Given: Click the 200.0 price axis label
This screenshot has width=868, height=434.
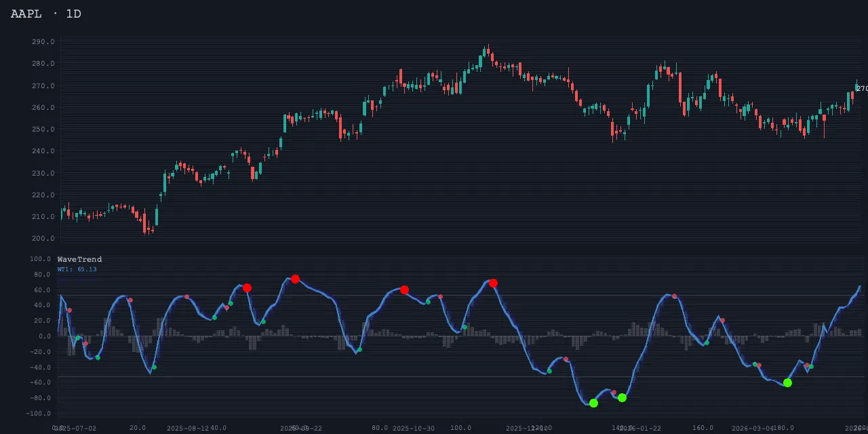Looking at the screenshot, I should (x=43, y=239).
